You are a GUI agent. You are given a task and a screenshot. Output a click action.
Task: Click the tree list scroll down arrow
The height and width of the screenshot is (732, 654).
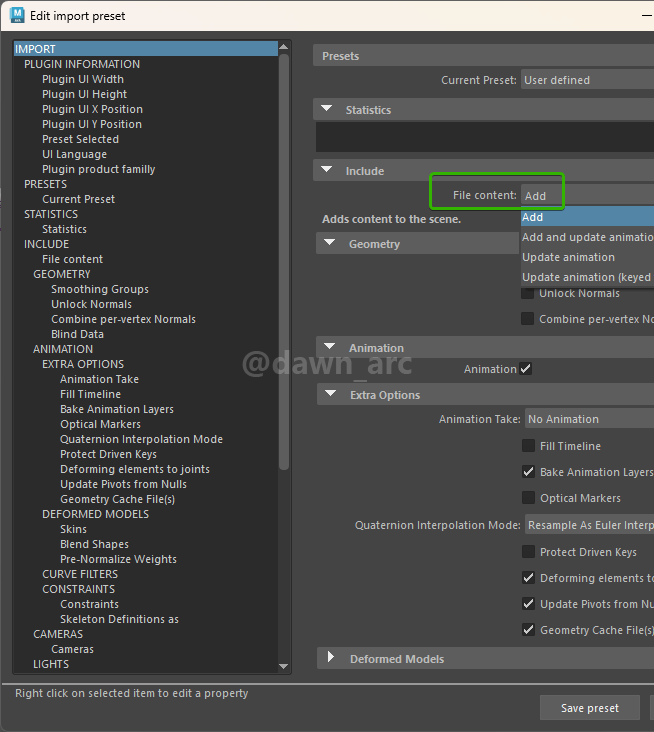(284, 666)
